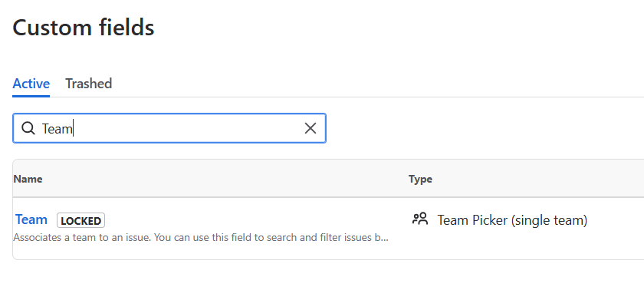Sort by the Name column header
644x300 pixels.
coord(28,180)
